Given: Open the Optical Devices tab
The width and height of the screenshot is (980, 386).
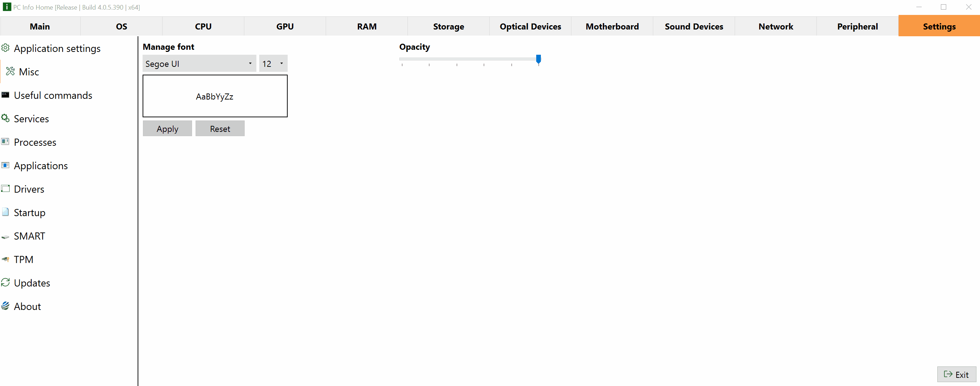Looking at the screenshot, I should (530, 26).
